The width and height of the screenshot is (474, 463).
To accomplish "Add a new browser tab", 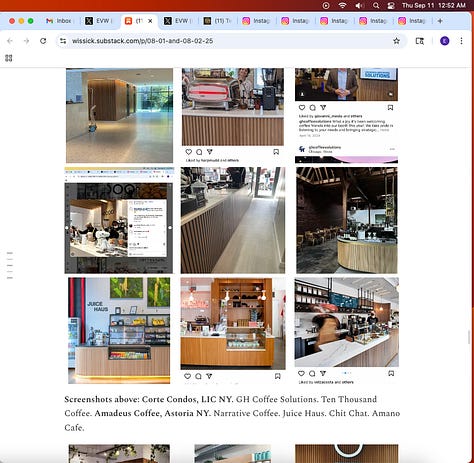I will 440,21.
